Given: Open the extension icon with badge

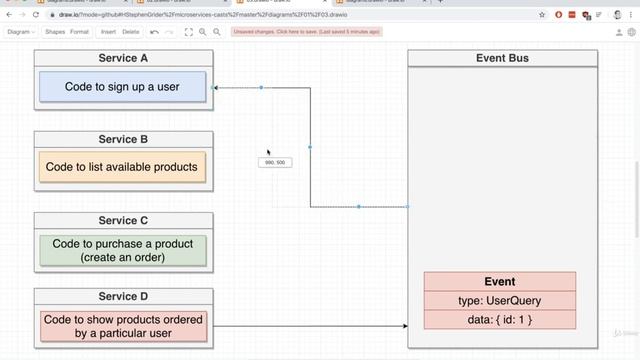Looking at the screenshot, I should coord(587,16).
